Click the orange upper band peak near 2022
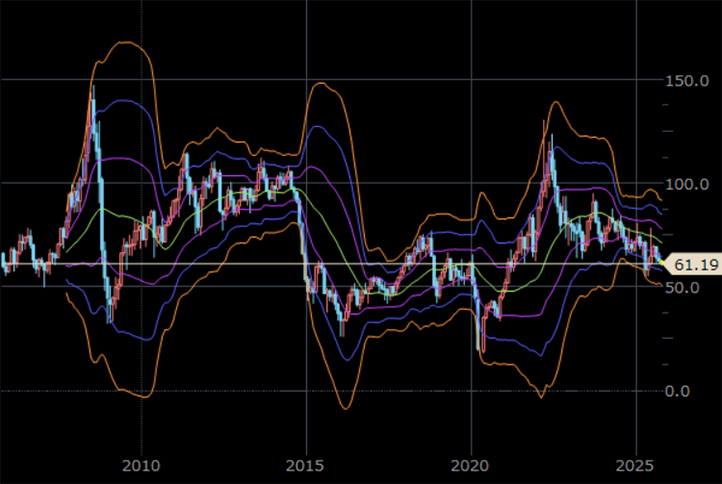Viewport: 722px width, 484px height. 555,102
